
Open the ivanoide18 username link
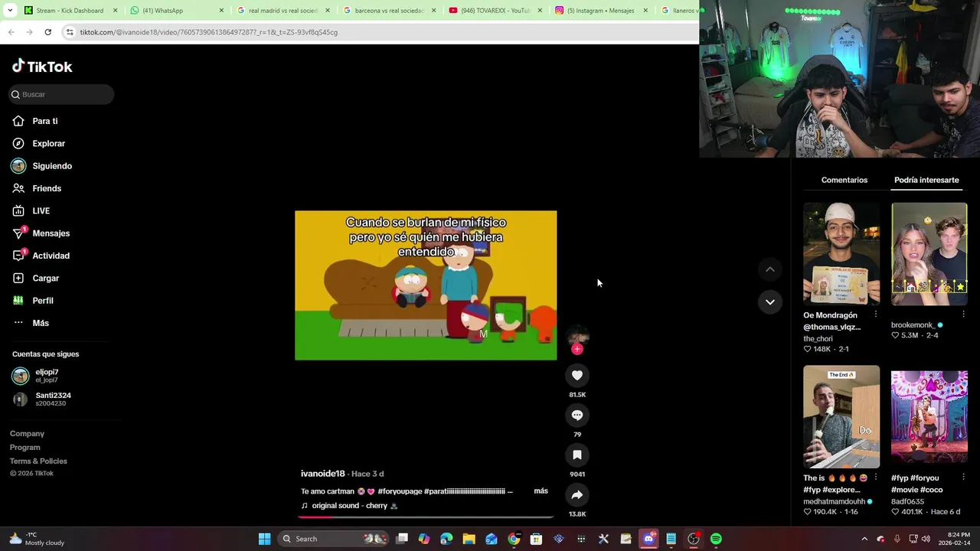[323, 474]
